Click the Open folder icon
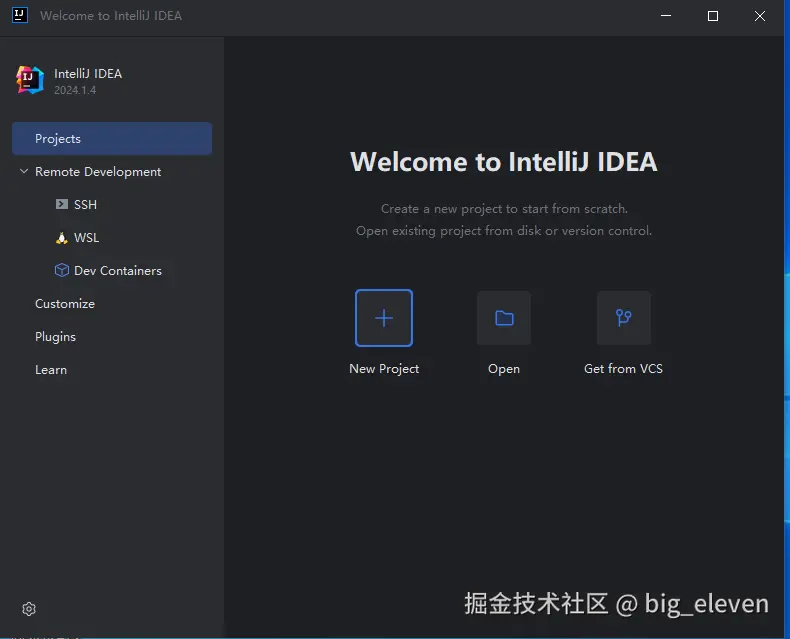 tap(504, 318)
